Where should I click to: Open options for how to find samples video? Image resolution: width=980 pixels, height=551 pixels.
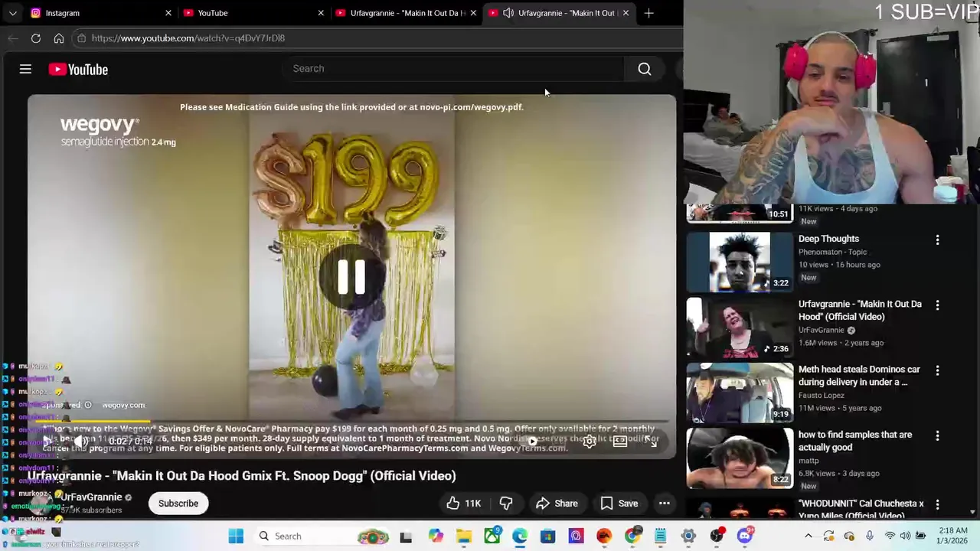[937, 435]
